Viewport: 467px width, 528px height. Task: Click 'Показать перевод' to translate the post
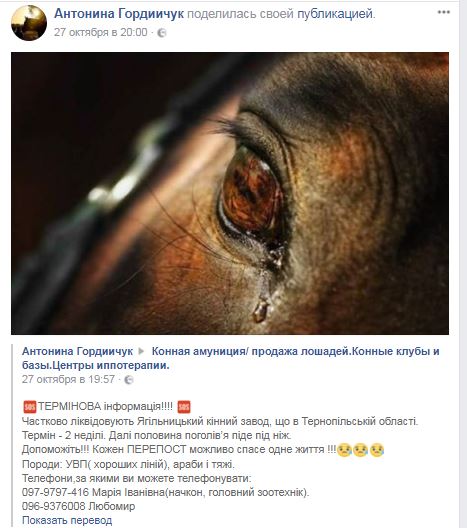[67, 520]
